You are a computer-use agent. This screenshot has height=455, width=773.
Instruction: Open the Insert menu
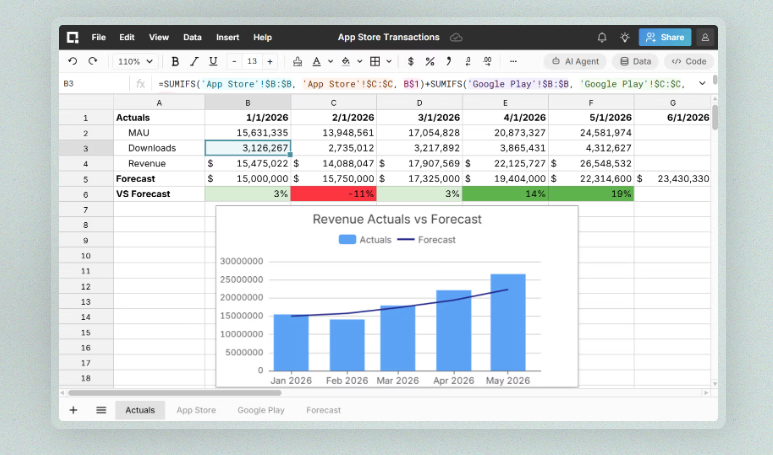227,37
